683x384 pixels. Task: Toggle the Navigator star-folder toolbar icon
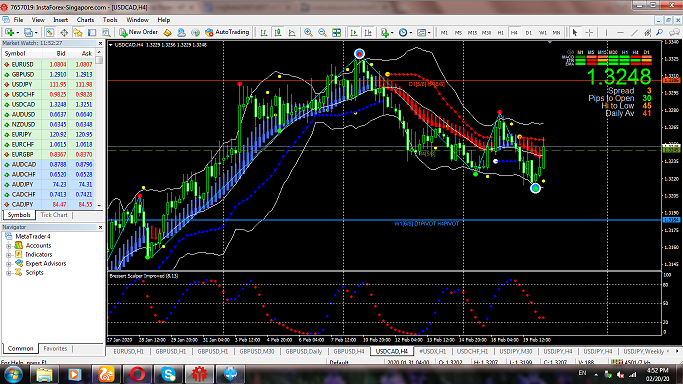pyautogui.click(x=78, y=32)
